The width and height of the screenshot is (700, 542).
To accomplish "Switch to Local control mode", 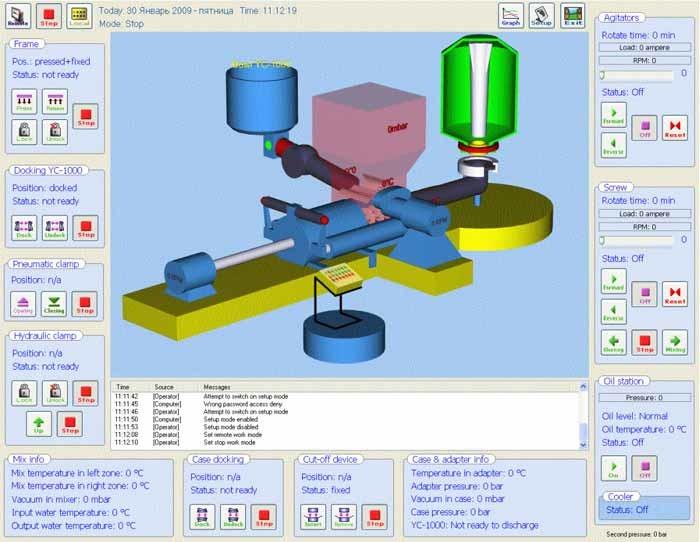I will pyautogui.click(x=79, y=15).
